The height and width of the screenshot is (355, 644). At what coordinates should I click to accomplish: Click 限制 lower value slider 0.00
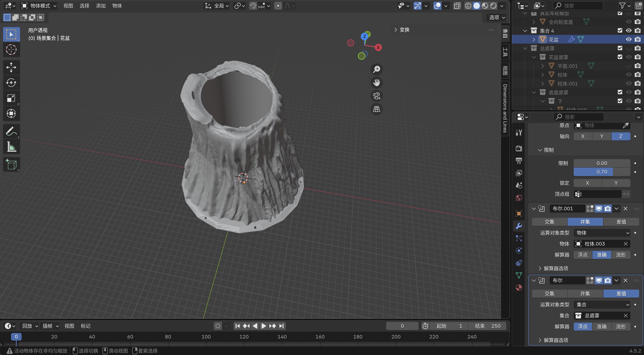point(601,163)
